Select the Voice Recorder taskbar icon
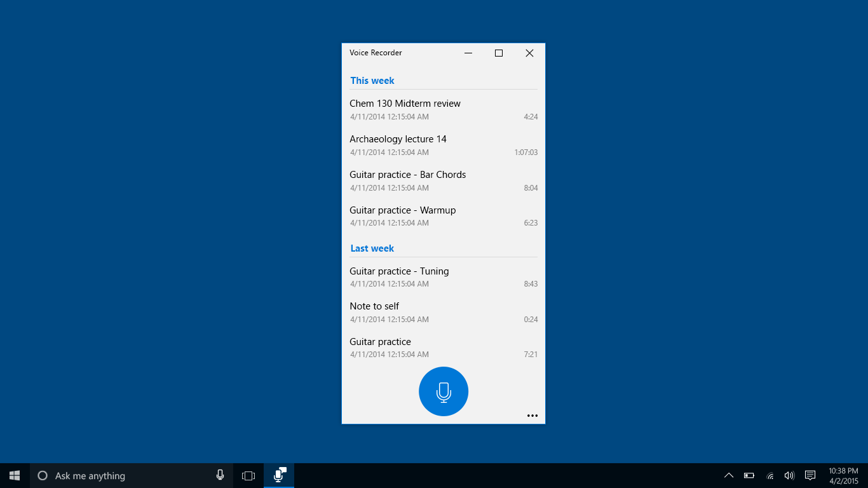Screen dimensions: 868x488 (x=278, y=475)
